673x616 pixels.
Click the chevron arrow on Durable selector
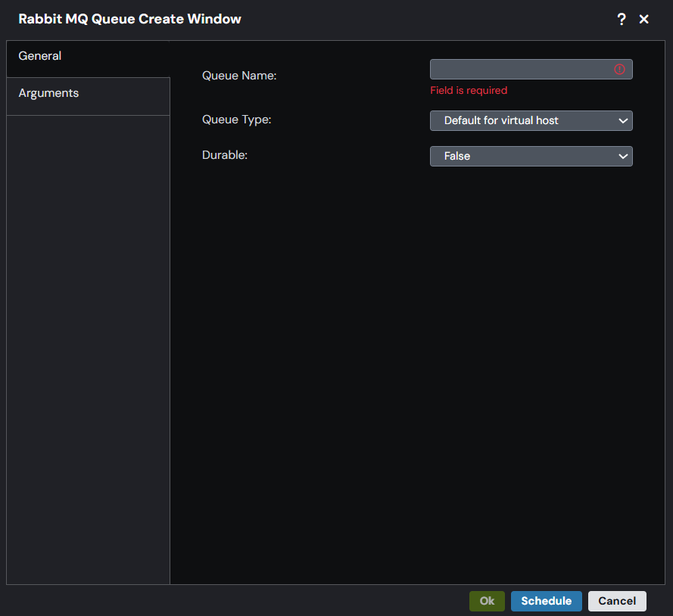point(623,156)
